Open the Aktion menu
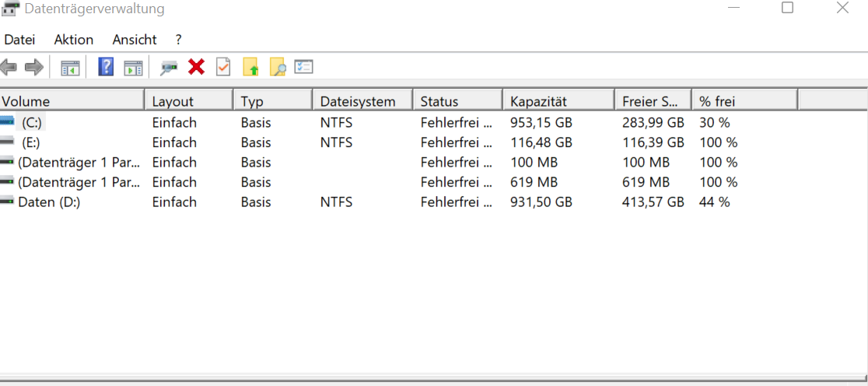Viewport: 868px width, 386px height. click(74, 40)
